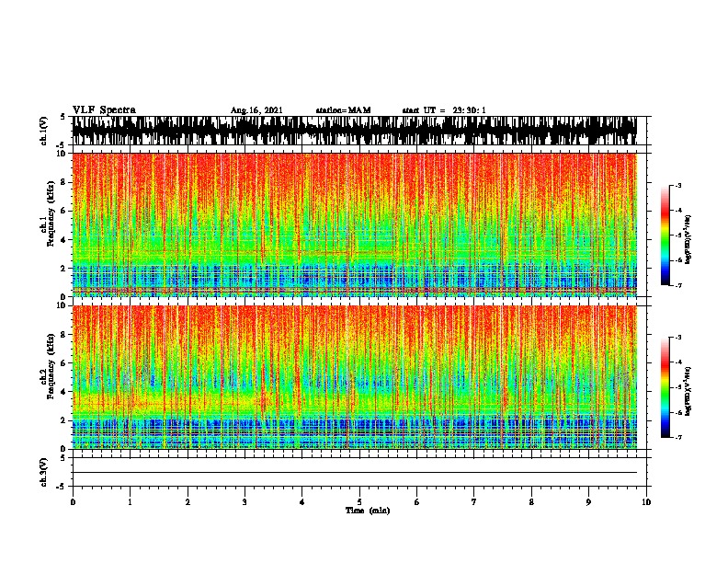Click the ch.2 "Frequency (kHz)" axis label

tap(51, 366)
